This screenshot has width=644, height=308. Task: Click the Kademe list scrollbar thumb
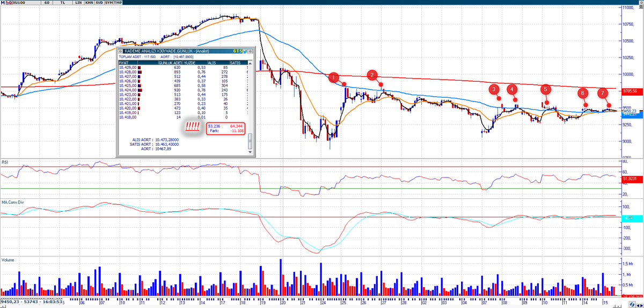coord(250,141)
